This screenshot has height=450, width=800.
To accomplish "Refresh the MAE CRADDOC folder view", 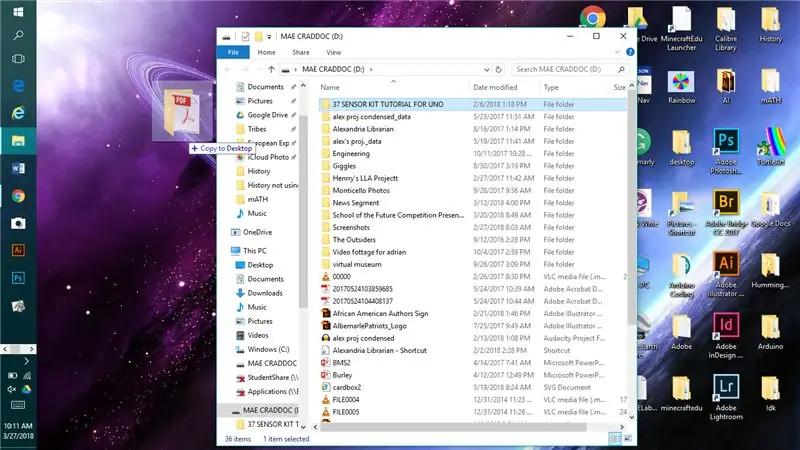I will [498, 69].
